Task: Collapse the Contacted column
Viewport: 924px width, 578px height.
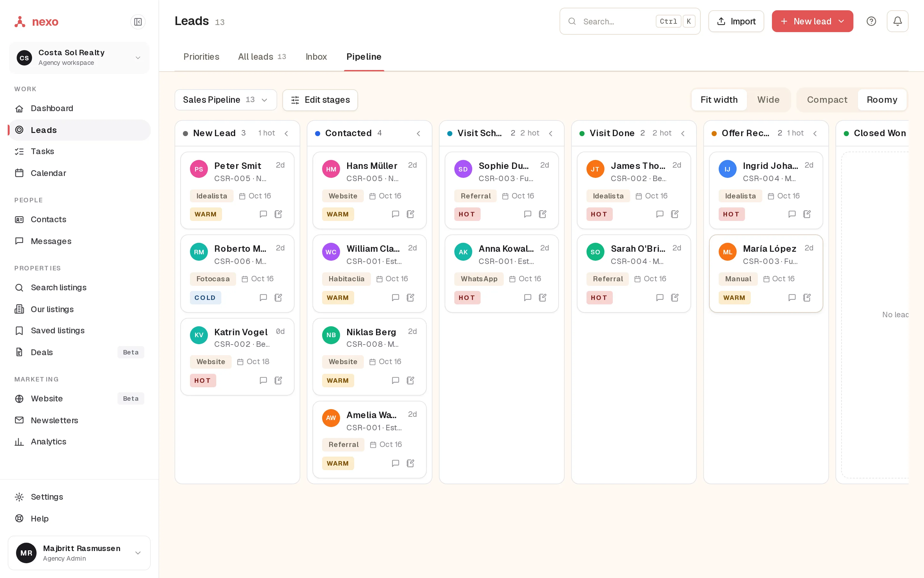Action: click(418, 133)
